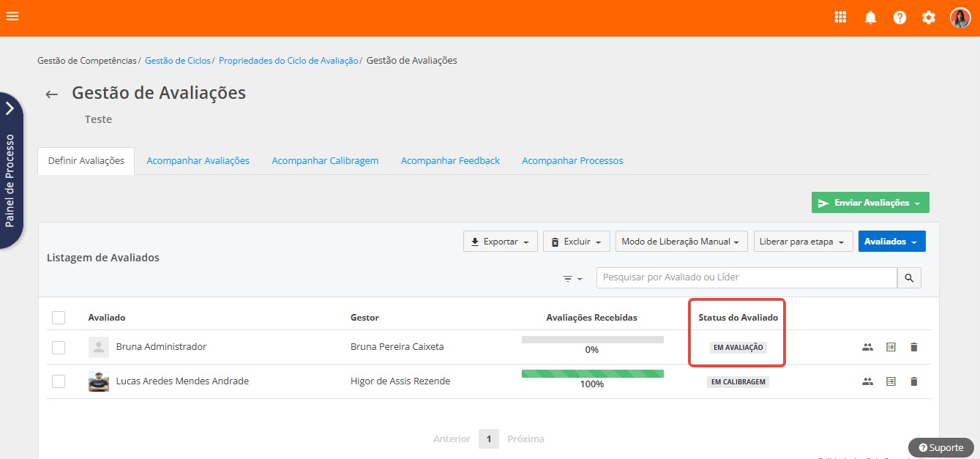Check the box for Bruna Administrador

[59, 347]
